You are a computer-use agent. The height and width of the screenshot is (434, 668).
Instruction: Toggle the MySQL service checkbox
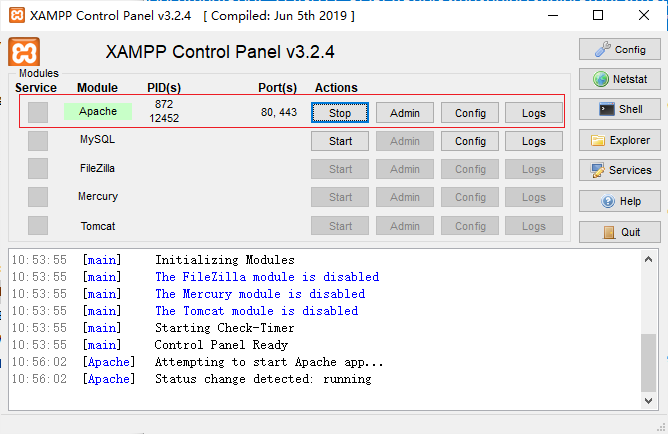click(x=38, y=141)
